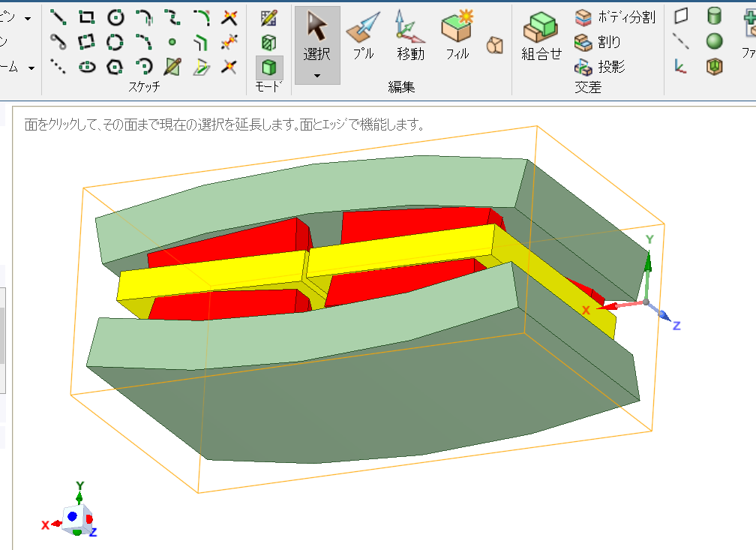Viewport: 756px width, 550px height.
Task: Click the 交差 group label
Action: tap(588, 87)
